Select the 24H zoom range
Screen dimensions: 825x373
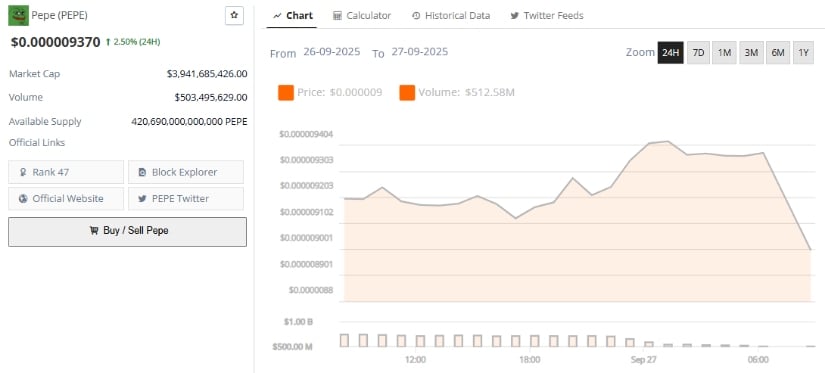click(x=670, y=53)
